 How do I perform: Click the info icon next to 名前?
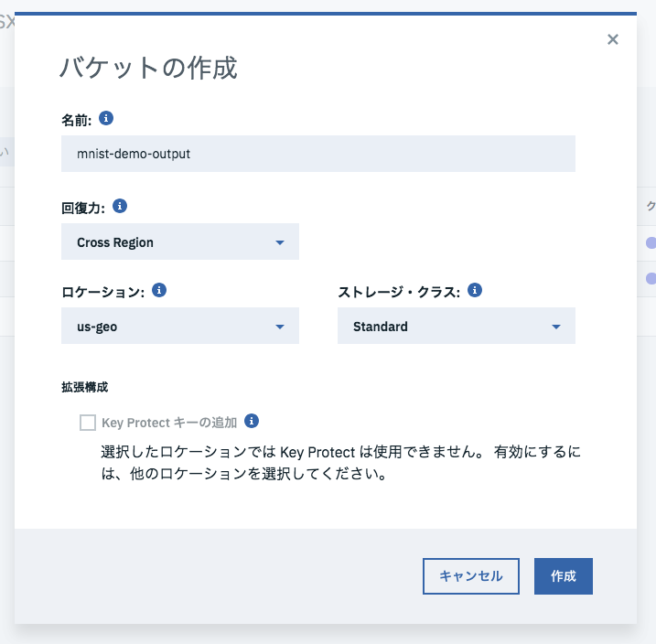[106, 118]
